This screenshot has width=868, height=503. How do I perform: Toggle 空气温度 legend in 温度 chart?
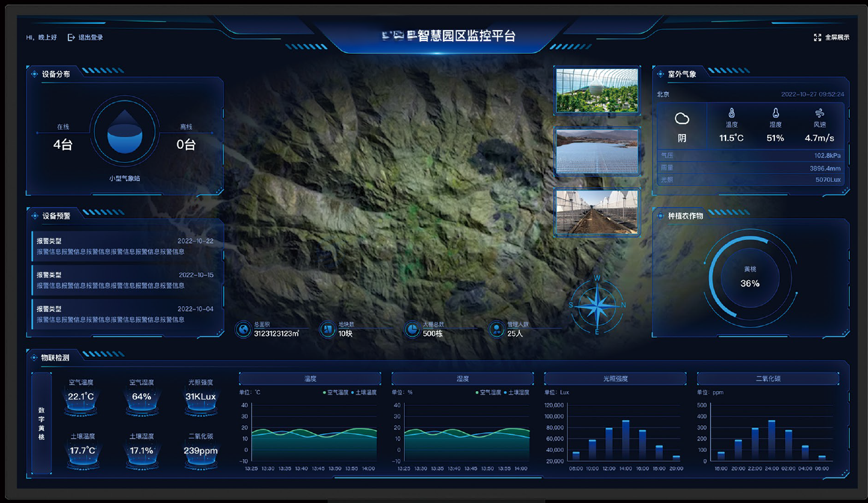(335, 392)
